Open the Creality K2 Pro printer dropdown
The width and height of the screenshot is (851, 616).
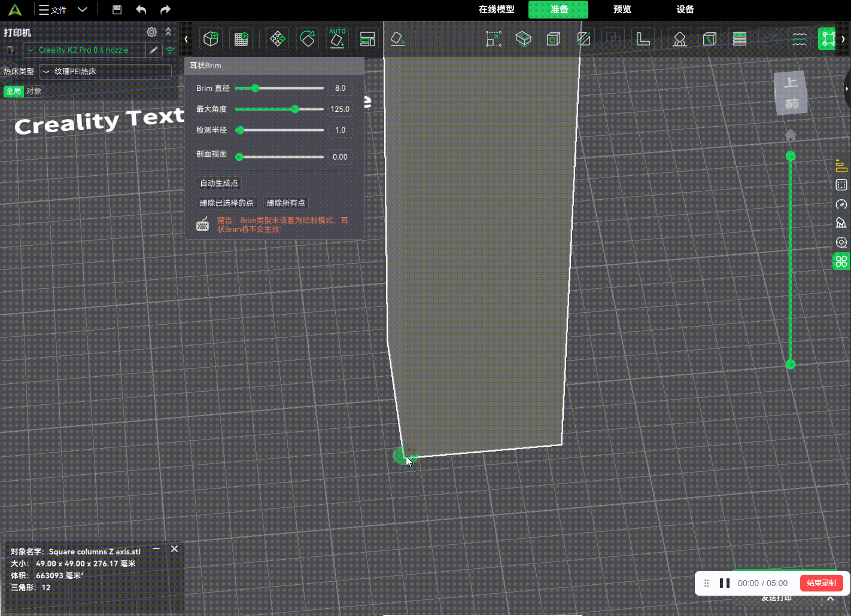84,50
